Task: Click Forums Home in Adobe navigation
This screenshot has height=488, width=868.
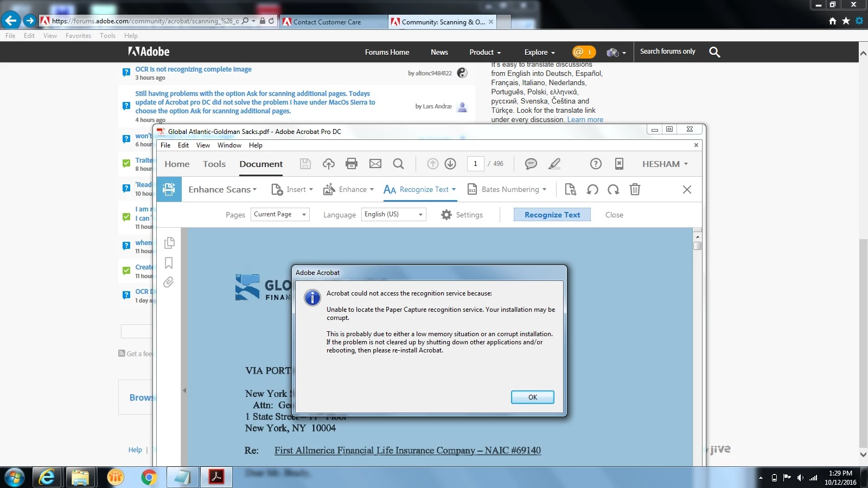Action: coord(387,52)
